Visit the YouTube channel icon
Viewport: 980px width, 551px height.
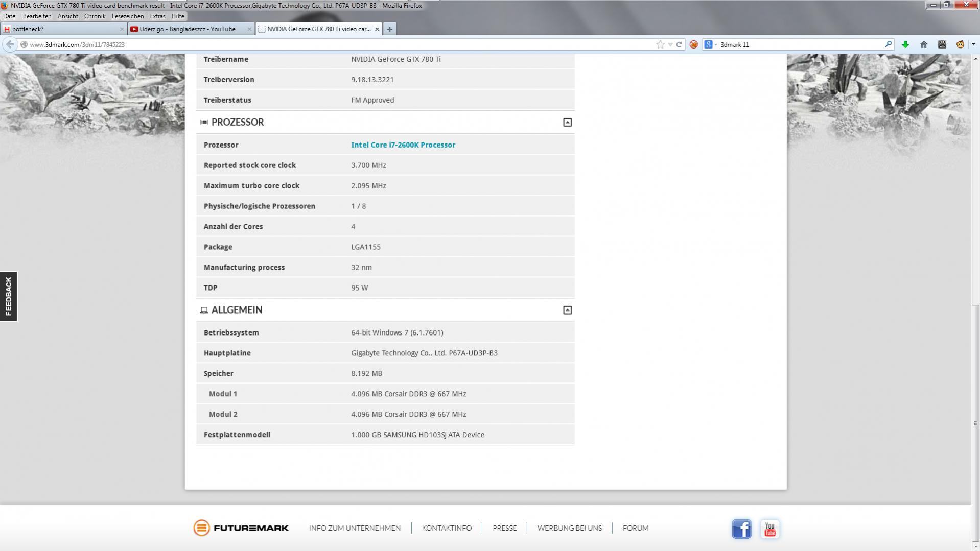[x=770, y=529]
